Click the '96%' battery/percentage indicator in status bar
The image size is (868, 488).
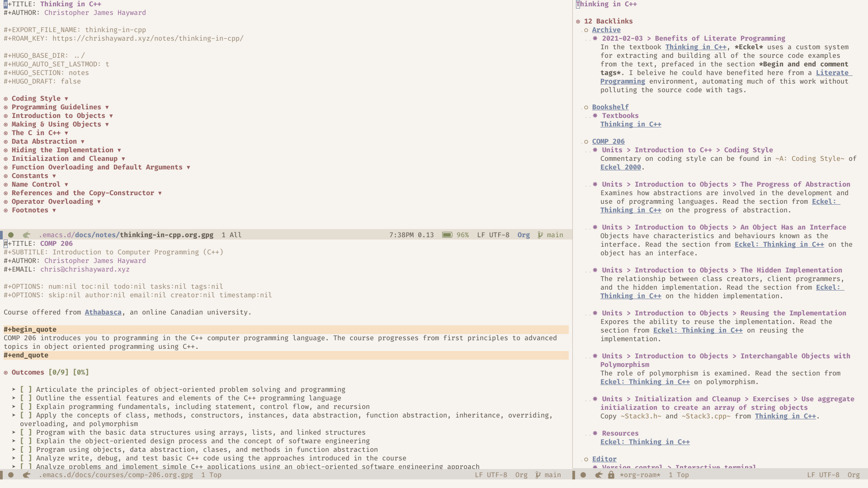coord(463,234)
